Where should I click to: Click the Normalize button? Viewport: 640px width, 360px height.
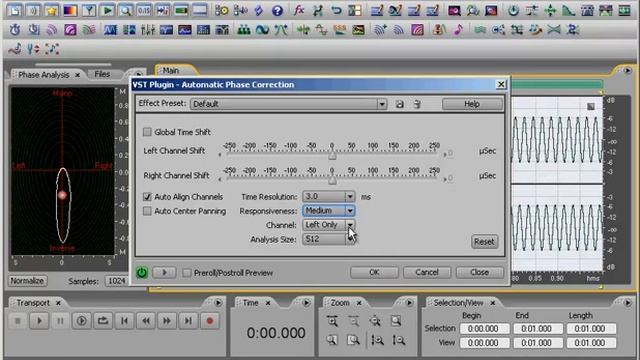point(27,281)
